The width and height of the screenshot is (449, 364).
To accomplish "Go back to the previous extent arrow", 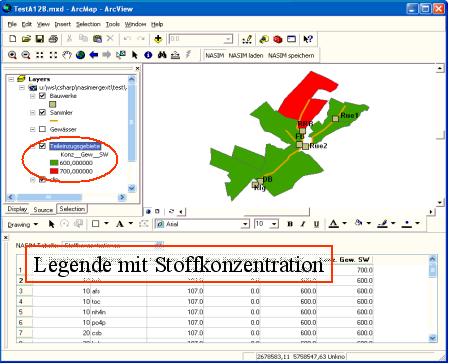I will pyautogui.click(x=94, y=55).
